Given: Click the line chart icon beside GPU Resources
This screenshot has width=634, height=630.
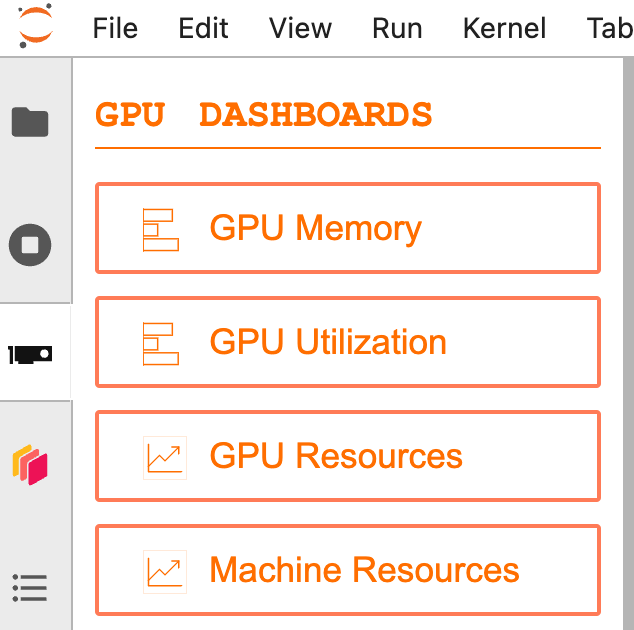Looking at the screenshot, I should [164, 457].
